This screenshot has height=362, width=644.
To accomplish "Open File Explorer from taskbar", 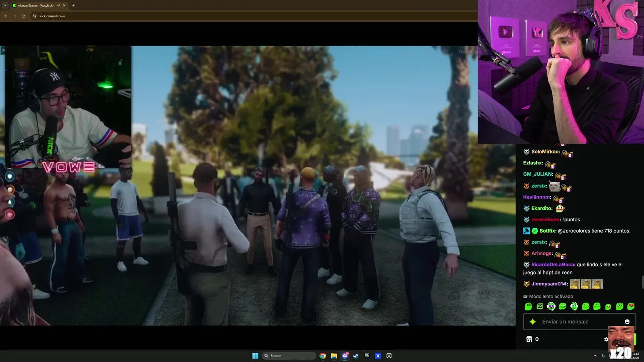I will click(x=334, y=356).
